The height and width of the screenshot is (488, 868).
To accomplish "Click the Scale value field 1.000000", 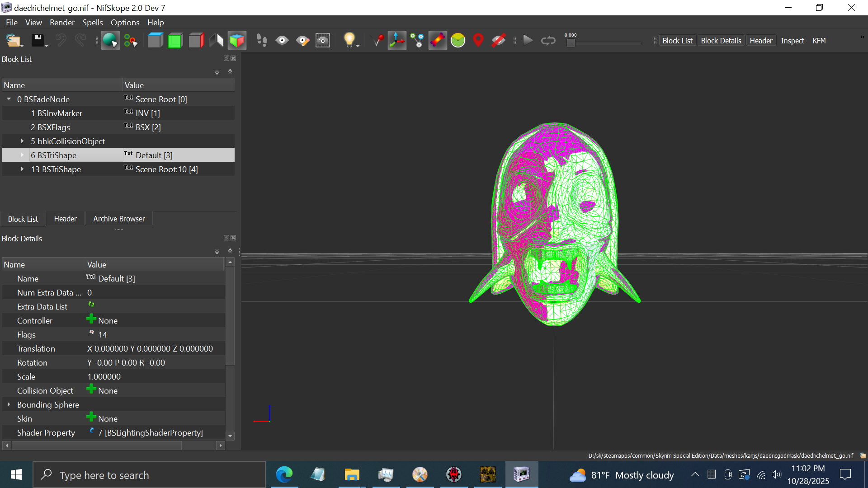I will [104, 377].
